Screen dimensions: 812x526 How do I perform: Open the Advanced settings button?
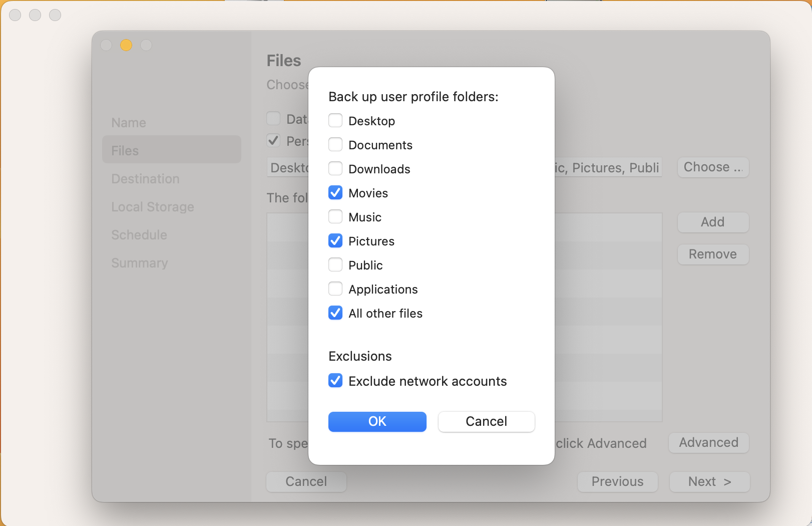click(709, 443)
